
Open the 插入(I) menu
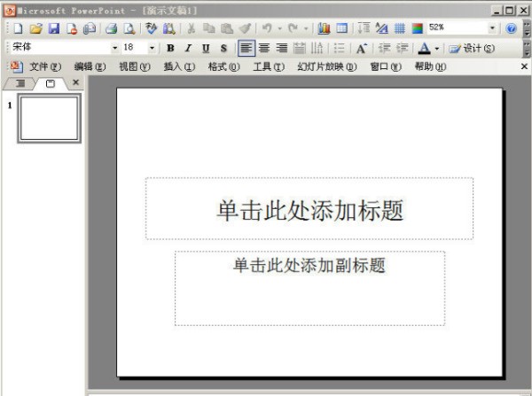pyautogui.click(x=179, y=66)
